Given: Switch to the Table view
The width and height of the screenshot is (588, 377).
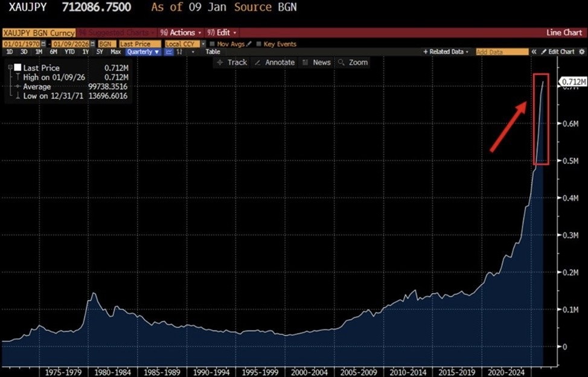Looking at the screenshot, I should 213,52.
